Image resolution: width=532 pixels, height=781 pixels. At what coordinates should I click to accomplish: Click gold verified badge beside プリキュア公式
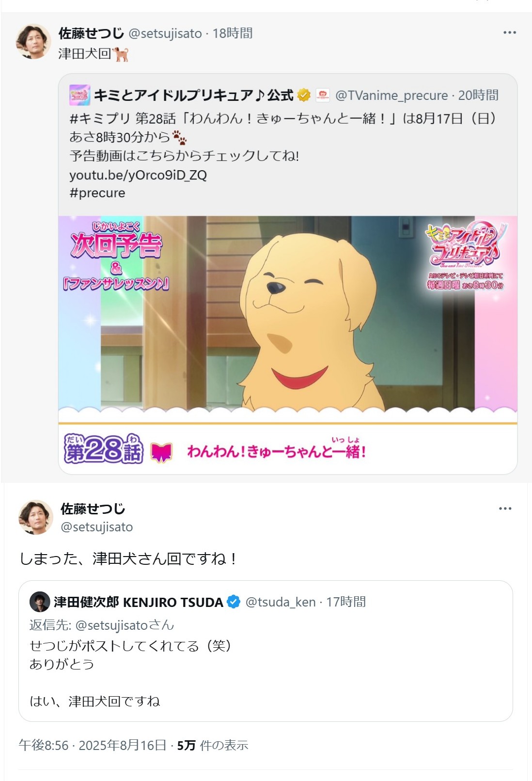[304, 95]
